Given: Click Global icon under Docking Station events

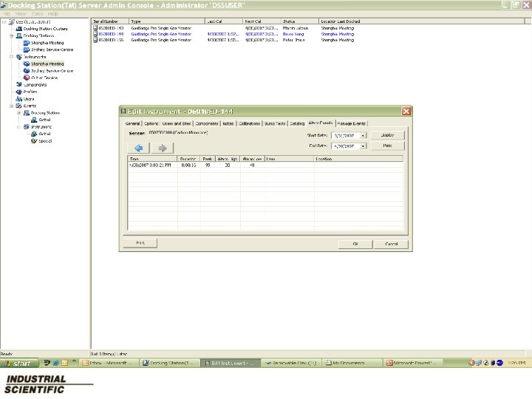Looking at the screenshot, I should [34, 120].
